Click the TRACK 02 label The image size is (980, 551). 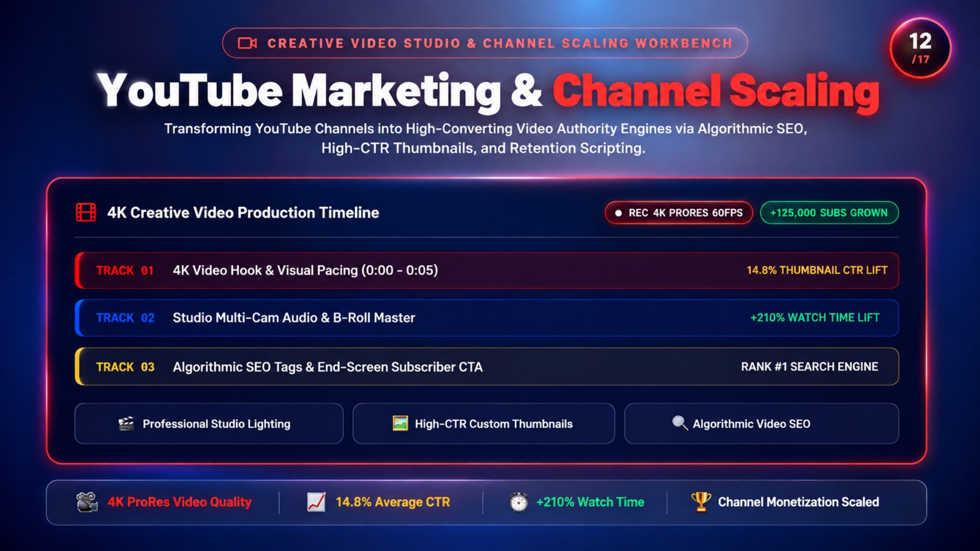pos(125,318)
